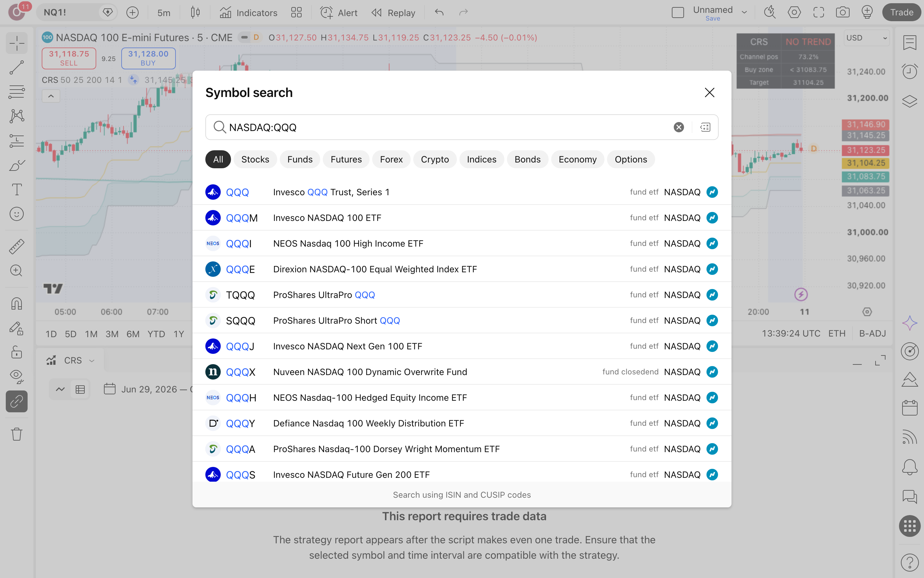Viewport: 924px width, 578px height.
Task: Open the help question mark icon
Action: pos(910,562)
